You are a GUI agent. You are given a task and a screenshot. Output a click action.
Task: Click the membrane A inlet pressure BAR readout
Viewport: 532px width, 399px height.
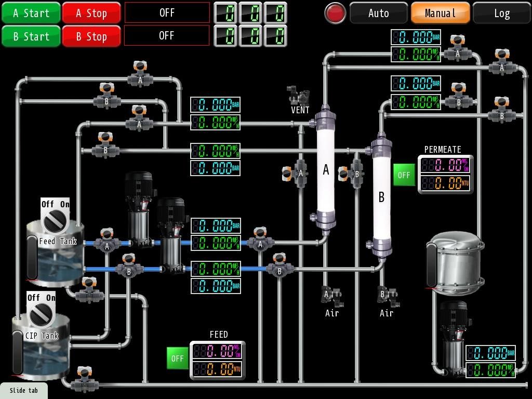coord(216,105)
